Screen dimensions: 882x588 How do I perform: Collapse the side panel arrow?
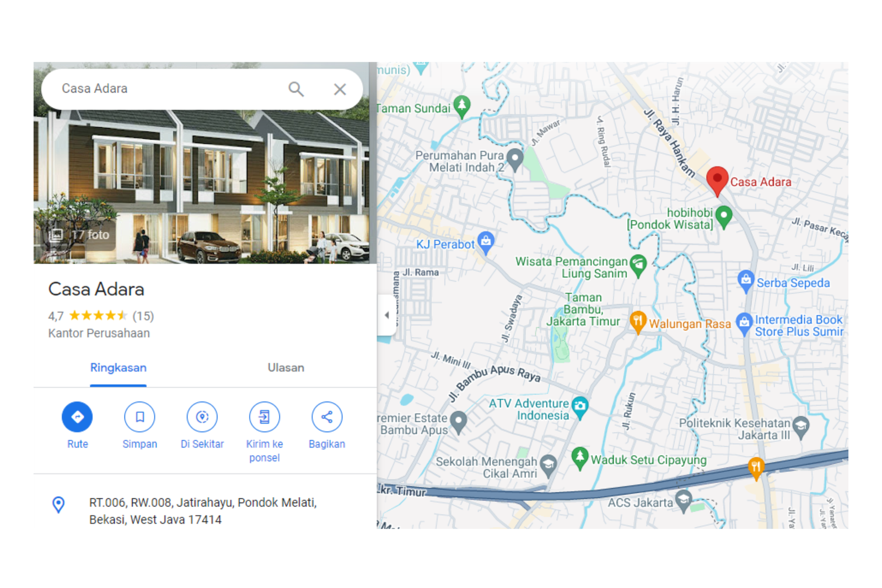coord(386,315)
